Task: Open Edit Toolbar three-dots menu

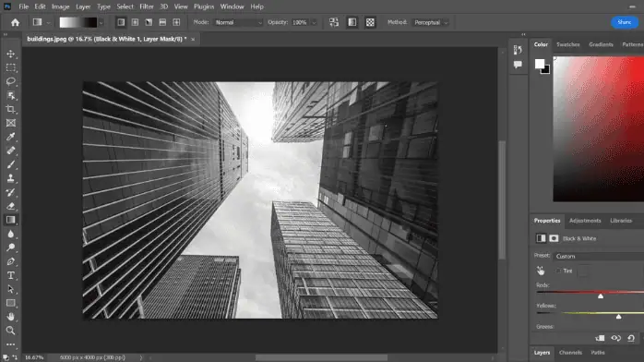Action: tap(11, 344)
